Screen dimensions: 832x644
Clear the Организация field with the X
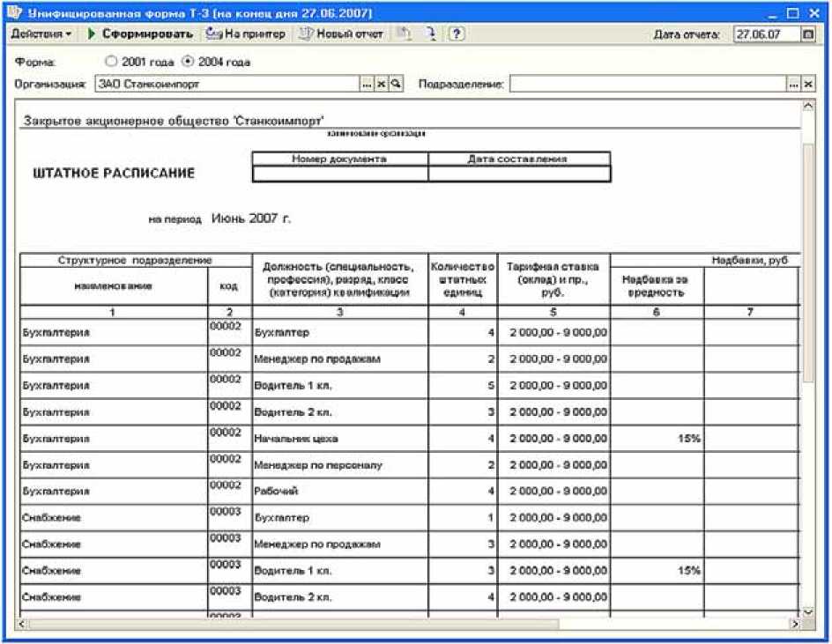[x=382, y=84]
